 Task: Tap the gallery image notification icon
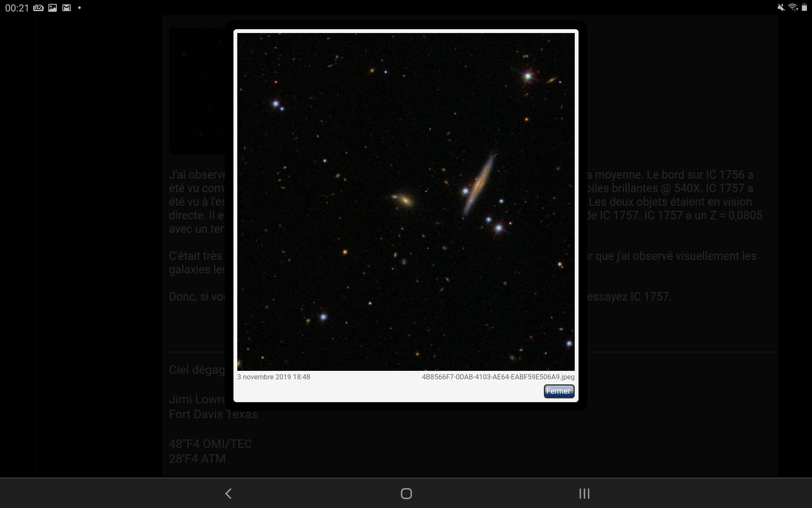[x=52, y=8]
